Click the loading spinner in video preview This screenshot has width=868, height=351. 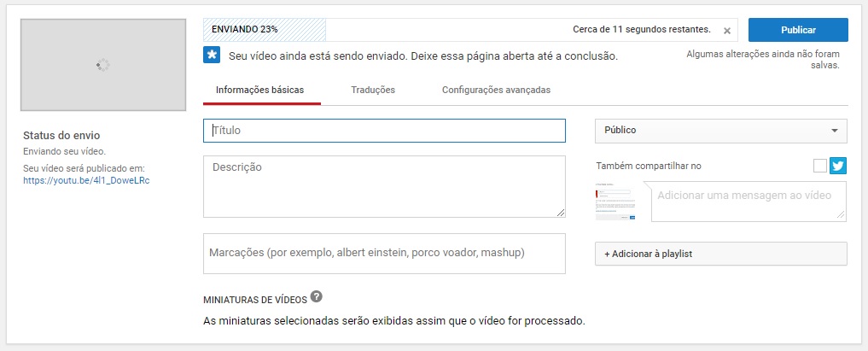(103, 65)
